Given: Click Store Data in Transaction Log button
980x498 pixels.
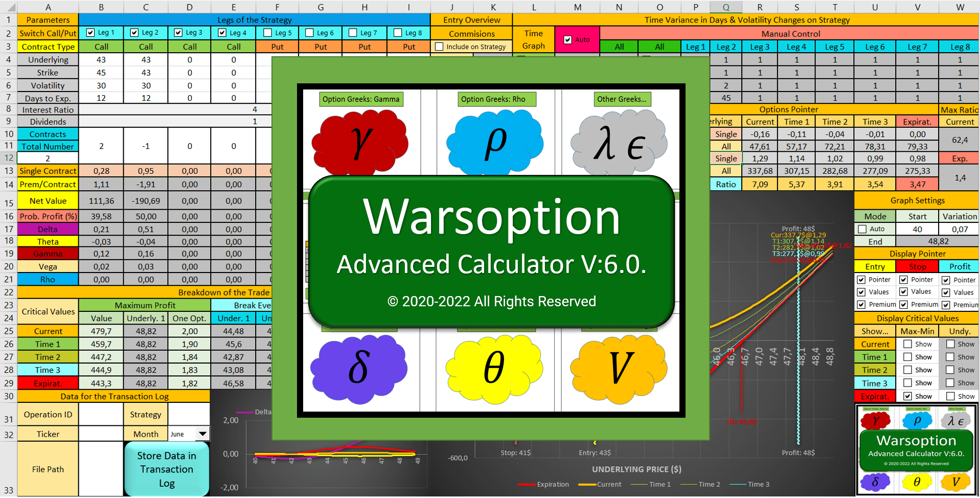Looking at the screenshot, I should (x=167, y=469).
